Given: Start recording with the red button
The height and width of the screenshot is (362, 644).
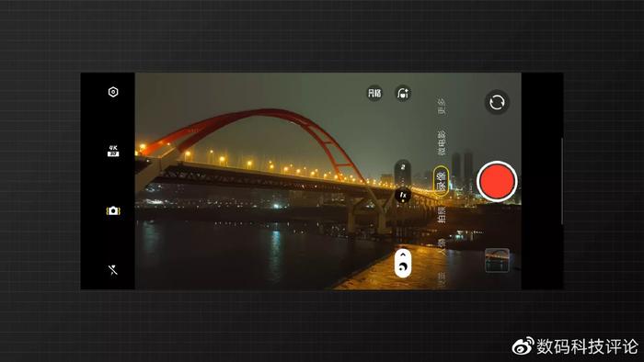Looking at the screenshot, I should 497,182.
